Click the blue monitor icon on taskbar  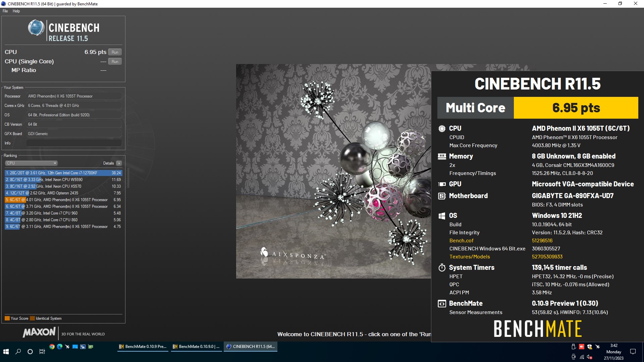click(75, 347)
